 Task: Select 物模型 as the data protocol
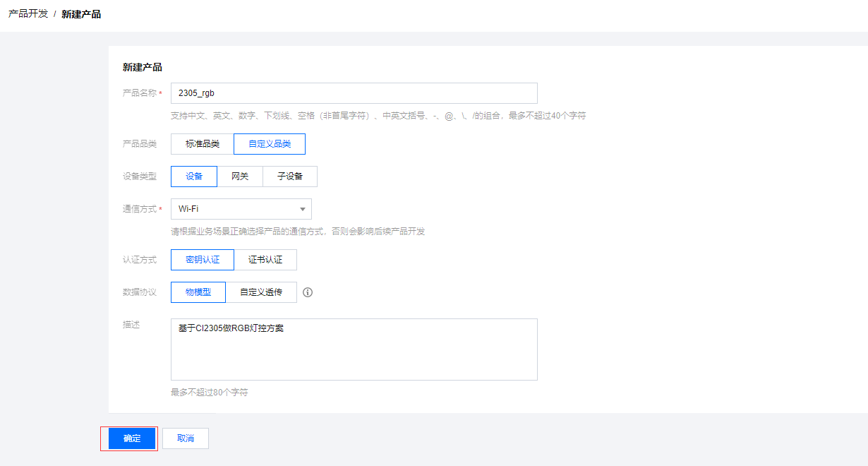198,292
